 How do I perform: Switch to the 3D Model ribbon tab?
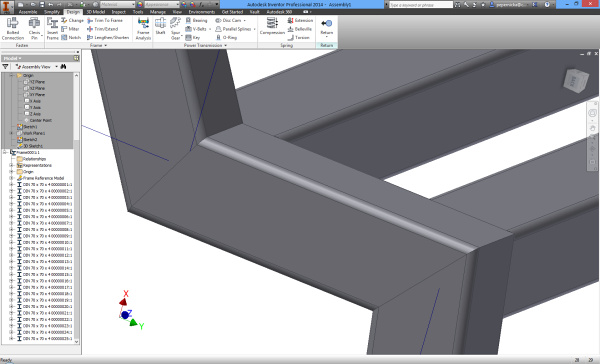click(x=96, y=12)
